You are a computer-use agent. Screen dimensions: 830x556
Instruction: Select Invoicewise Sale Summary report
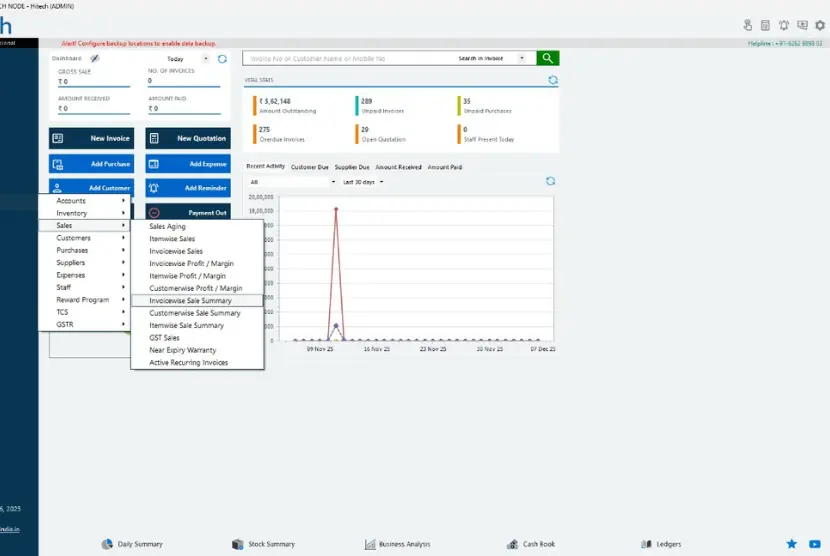(191, 300)
